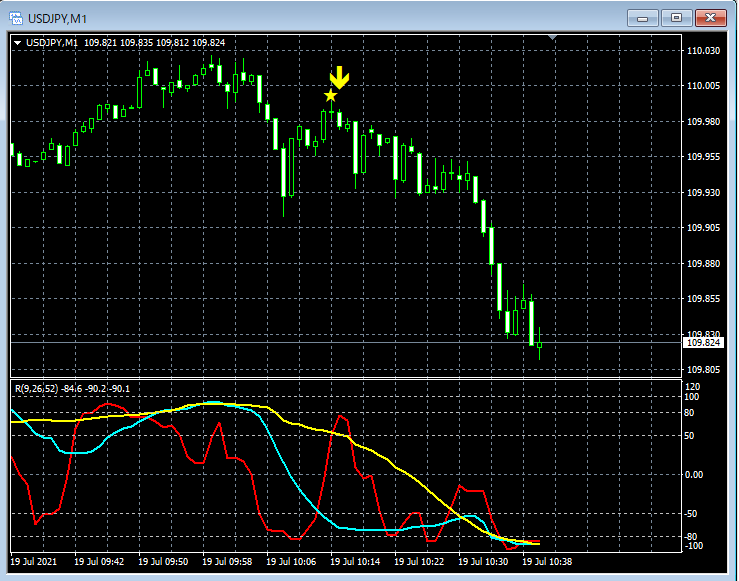
Task: Click indicator scale value -100
Action: click(693, 546)
